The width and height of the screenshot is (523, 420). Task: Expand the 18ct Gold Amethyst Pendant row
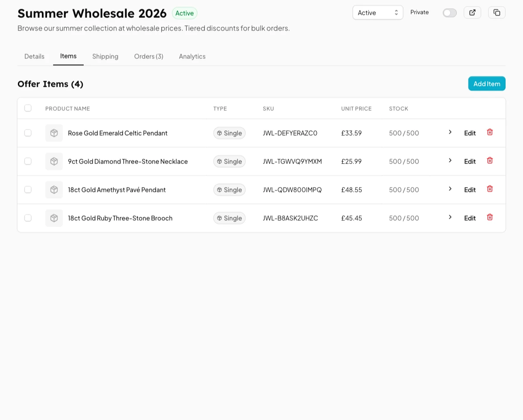coord(450,189)
